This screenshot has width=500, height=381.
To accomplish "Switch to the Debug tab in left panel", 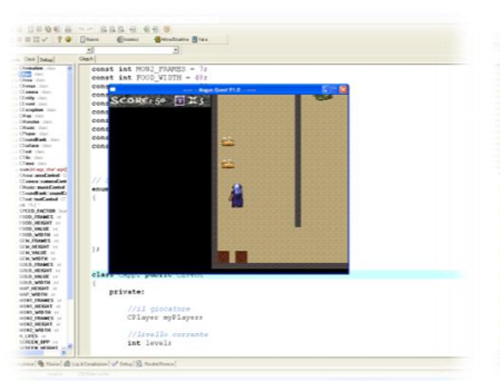I will click(x=46, y=60).
